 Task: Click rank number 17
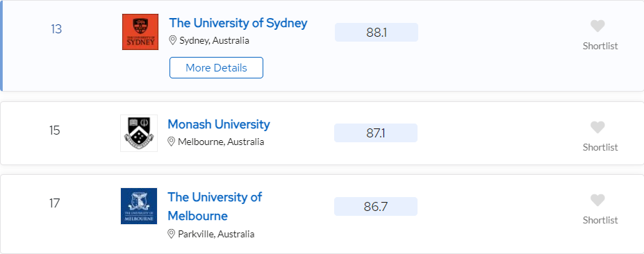(55, 203)
